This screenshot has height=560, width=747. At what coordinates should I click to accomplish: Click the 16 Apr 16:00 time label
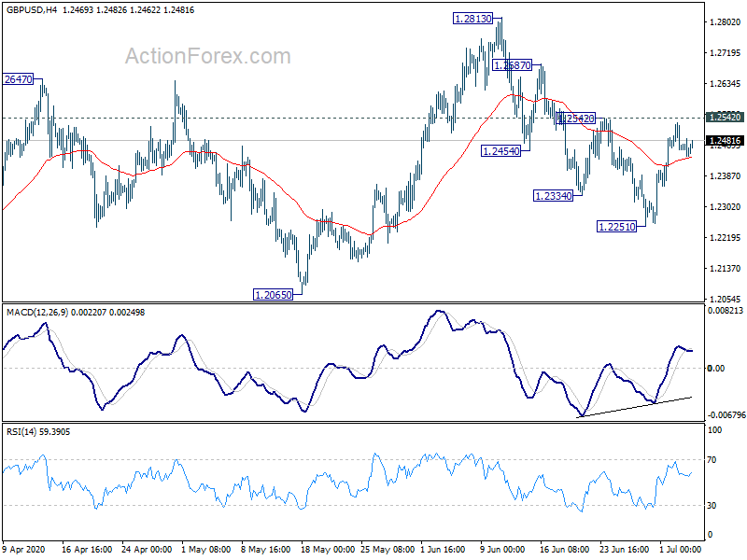tap(87, 549)
